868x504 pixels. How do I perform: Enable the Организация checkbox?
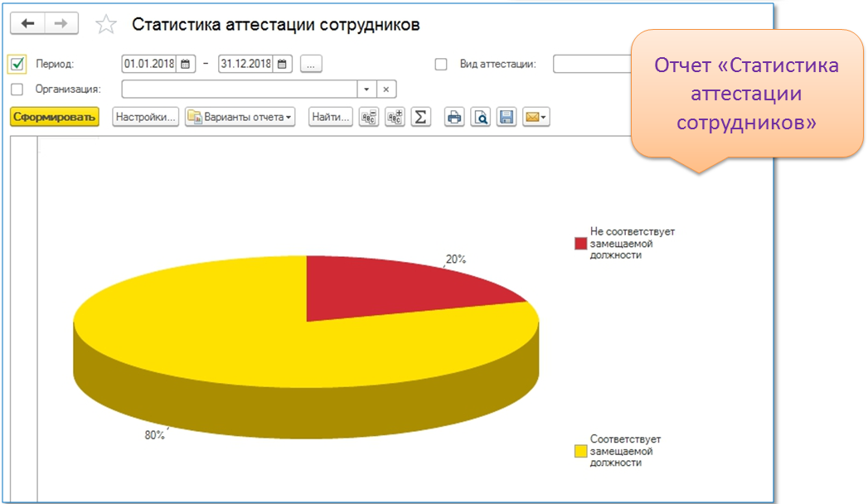[x=17, y=90]
